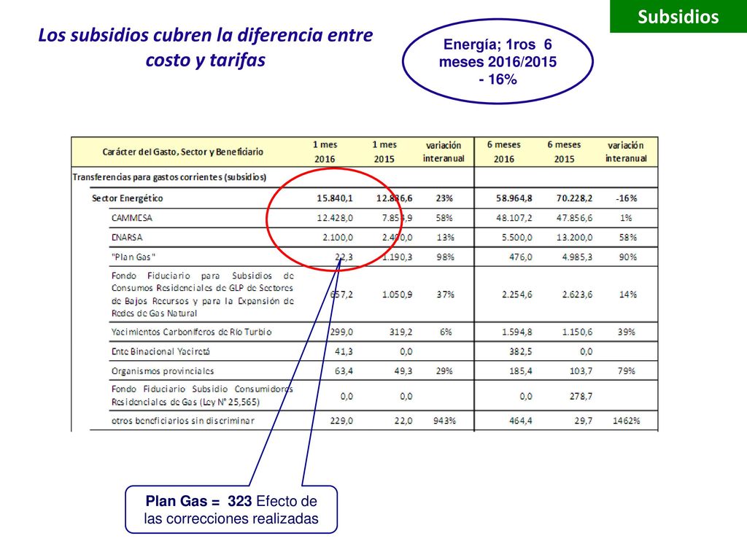The image size is (747, 560).
Task: Select the "Organismos provinciales" row label
Action: click(x=163, y=371)
